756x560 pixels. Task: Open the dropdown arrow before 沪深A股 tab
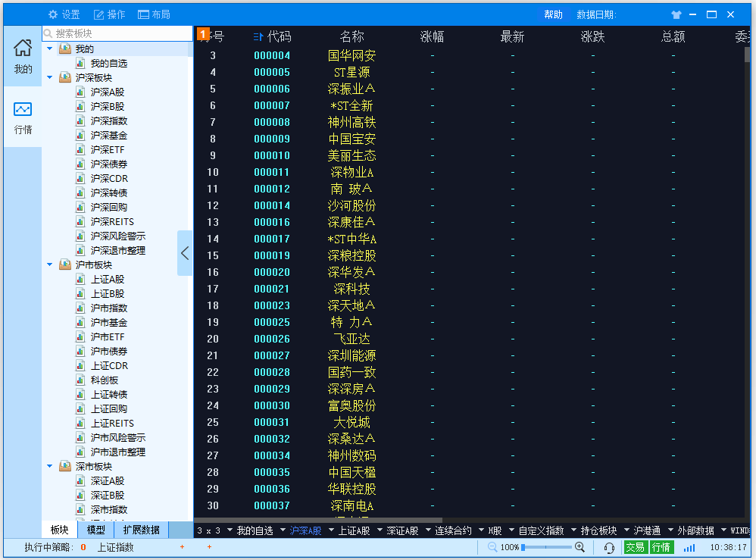click(283, 530)
